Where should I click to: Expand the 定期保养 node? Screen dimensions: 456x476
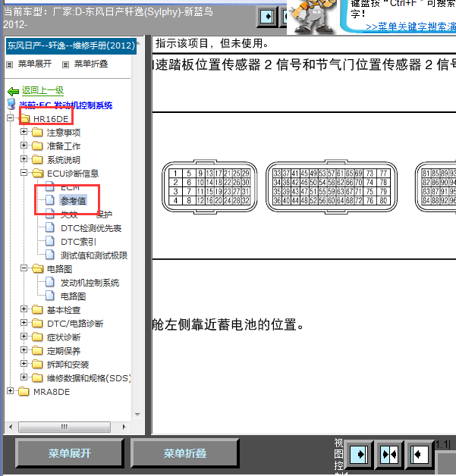point(24,349)
